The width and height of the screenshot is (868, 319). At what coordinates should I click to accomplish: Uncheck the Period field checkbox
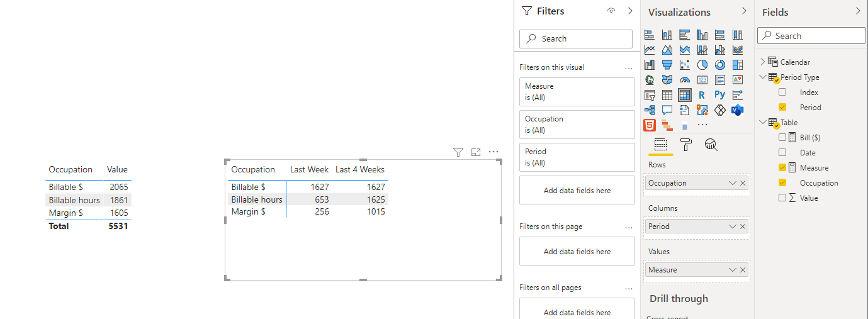point(782,107)
